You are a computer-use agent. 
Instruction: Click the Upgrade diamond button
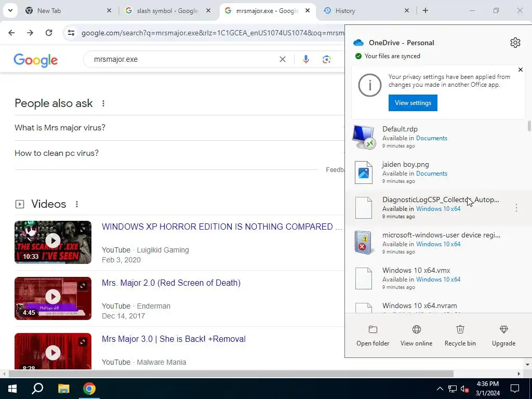[x=503, y=336]
